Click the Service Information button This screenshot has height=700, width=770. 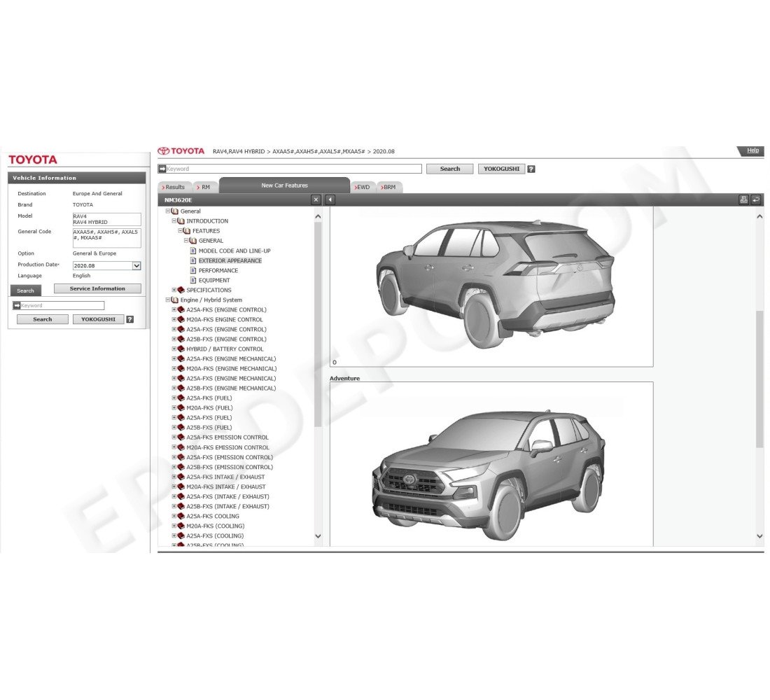tap(97, 289)
